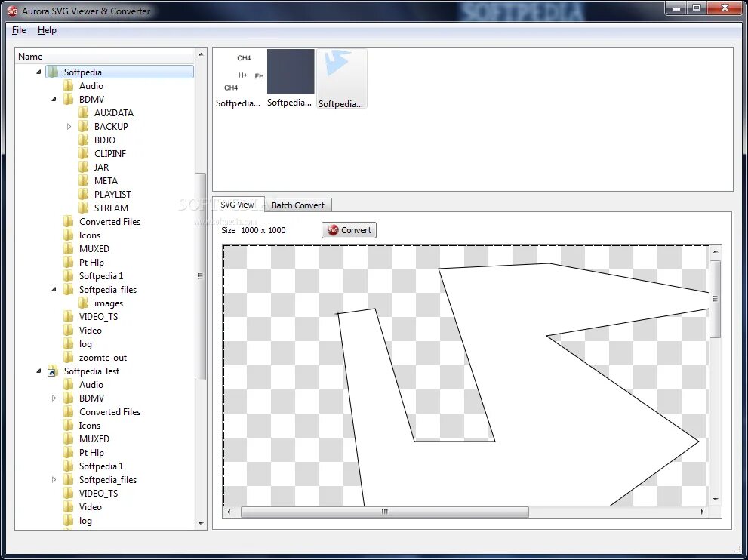This screenshot has height=560, width=748.
Task: Click the folder tree vertical scrollbar thumb
Action: pos(200,276)
